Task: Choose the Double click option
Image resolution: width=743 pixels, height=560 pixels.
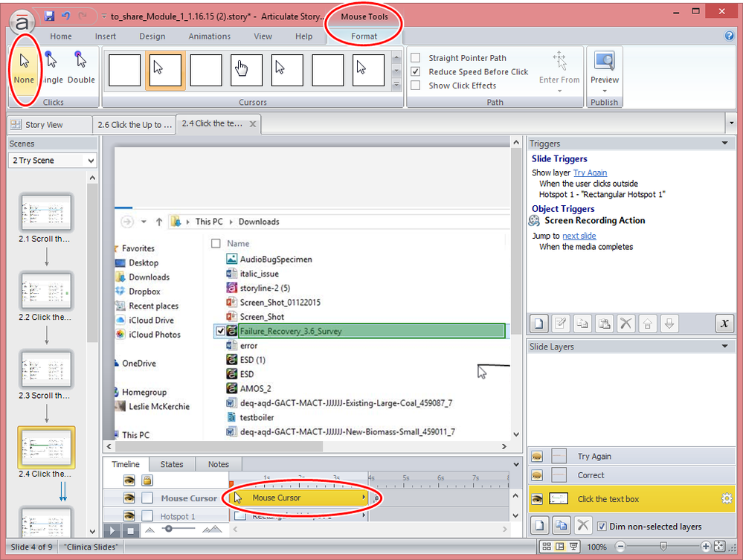Action: pyautogui.click(x=81, y=67)
